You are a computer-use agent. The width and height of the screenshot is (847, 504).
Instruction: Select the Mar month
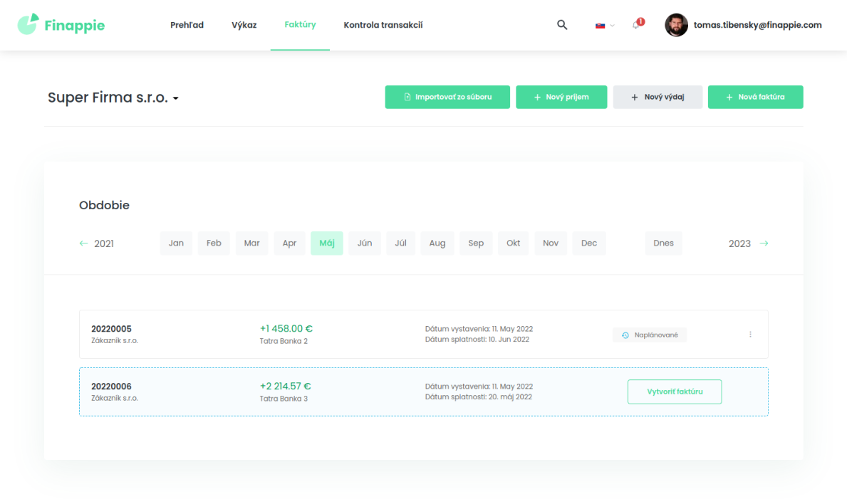(251, 243)
